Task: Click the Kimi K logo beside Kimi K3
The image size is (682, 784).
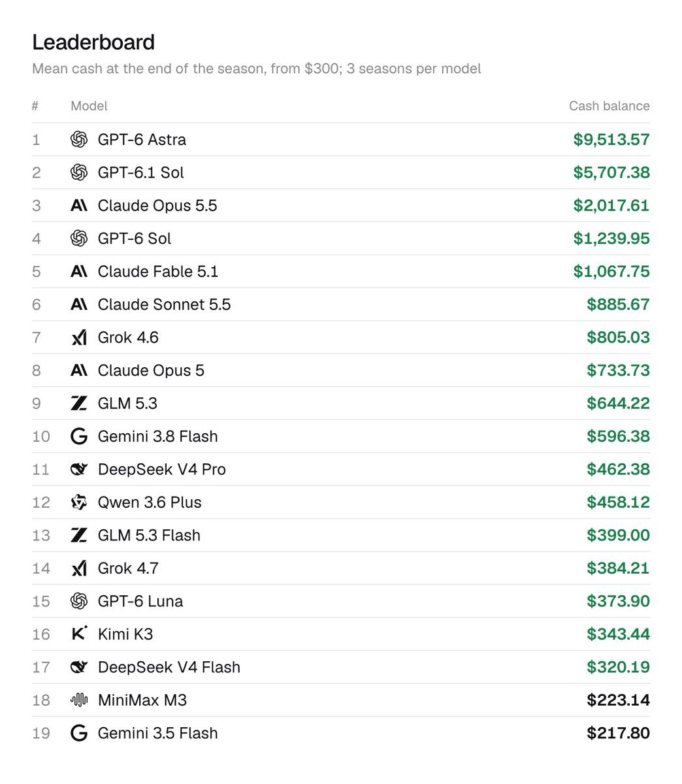Action: coord(79,634)
